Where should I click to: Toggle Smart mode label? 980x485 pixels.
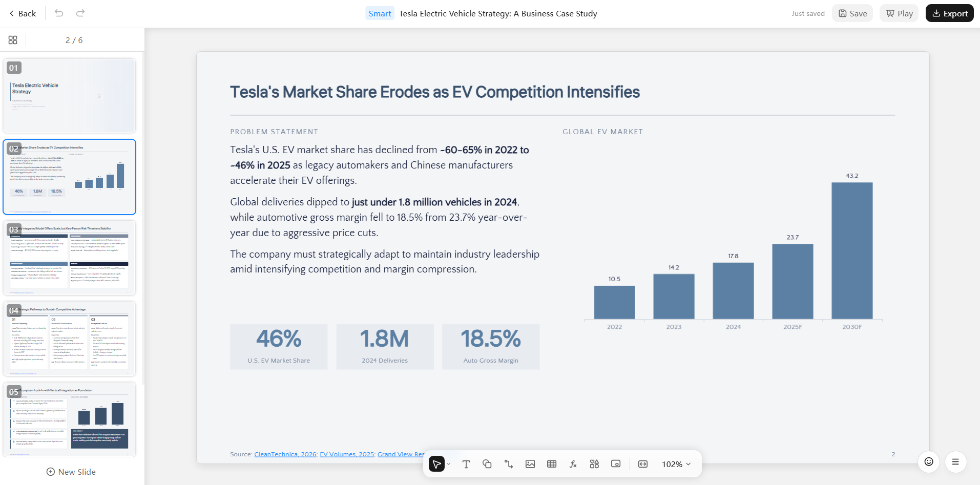click(x=380, y=13)
